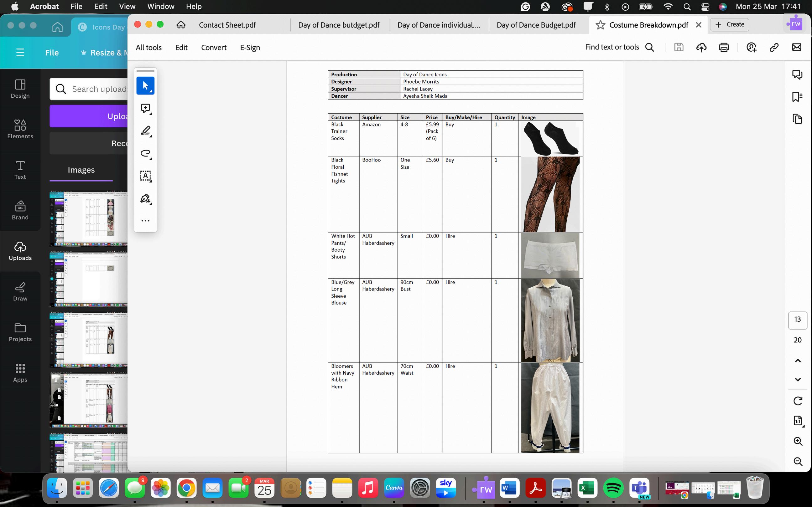The height and width of the screenshot is (507, 812).
Task: Expand more tools with three dots
Action: pyautogui.click(x=145, y=221)
